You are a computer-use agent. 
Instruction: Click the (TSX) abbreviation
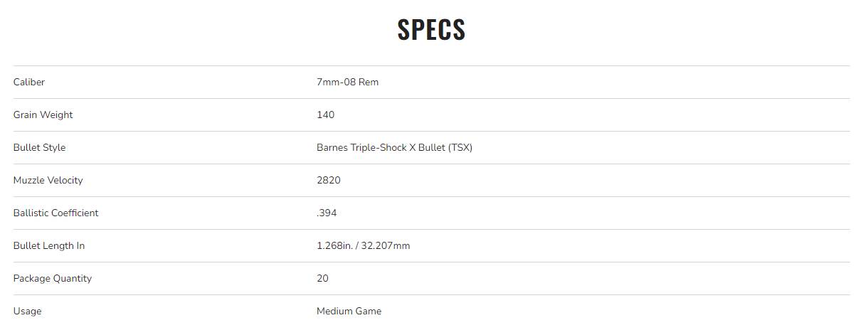(x=460, y=148)
